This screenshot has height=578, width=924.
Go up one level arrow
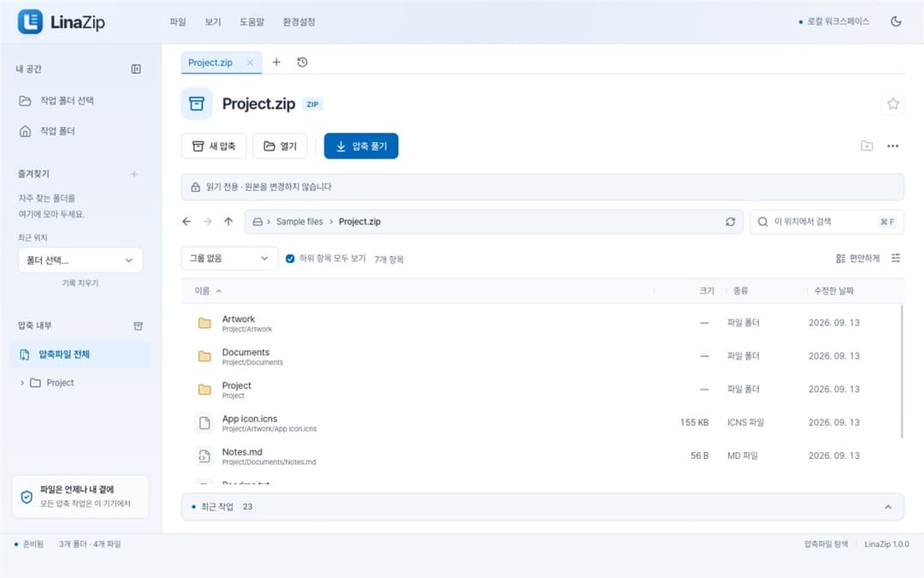pos(228,222)
